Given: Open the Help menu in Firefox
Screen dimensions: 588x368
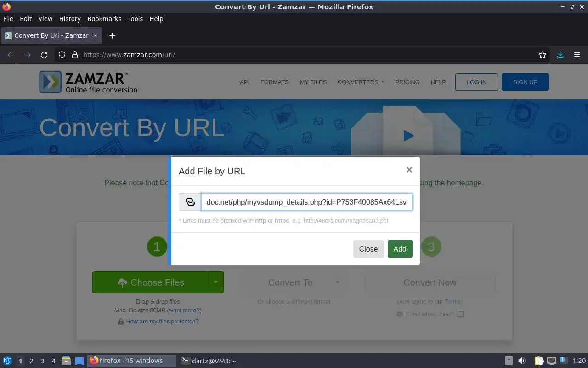Looking at the screenshot, I should pyautogui.click(x=156, y=19).
